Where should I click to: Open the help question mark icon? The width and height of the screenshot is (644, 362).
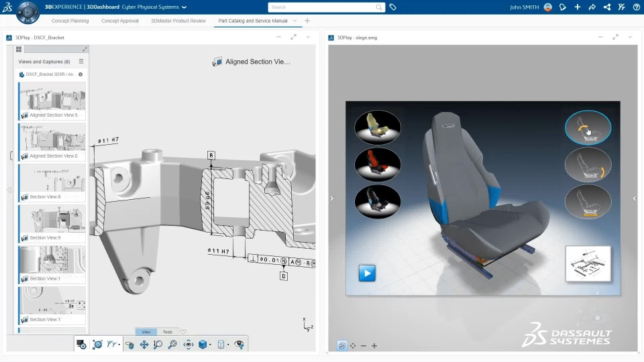tap(636, 7)
